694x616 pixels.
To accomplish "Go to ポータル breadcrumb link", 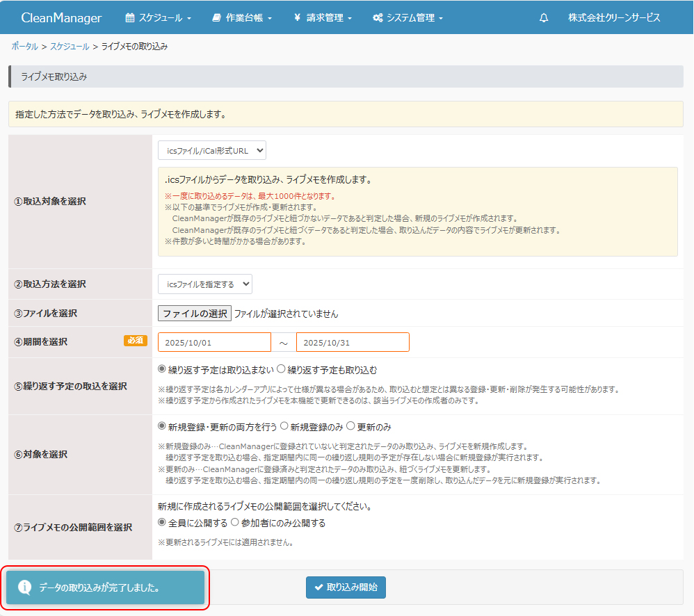I will pyautogui.click(x=24, y=47).
